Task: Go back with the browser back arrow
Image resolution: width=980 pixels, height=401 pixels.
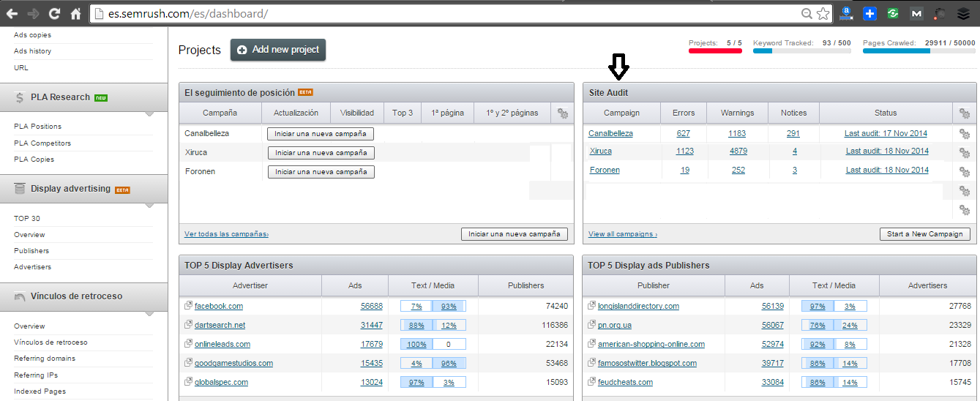Action: (x=12, y=13)
